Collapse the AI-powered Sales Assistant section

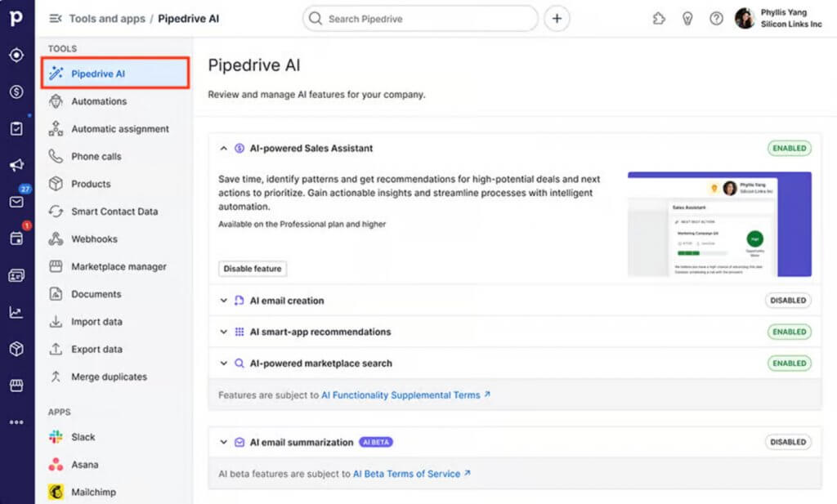223,148
